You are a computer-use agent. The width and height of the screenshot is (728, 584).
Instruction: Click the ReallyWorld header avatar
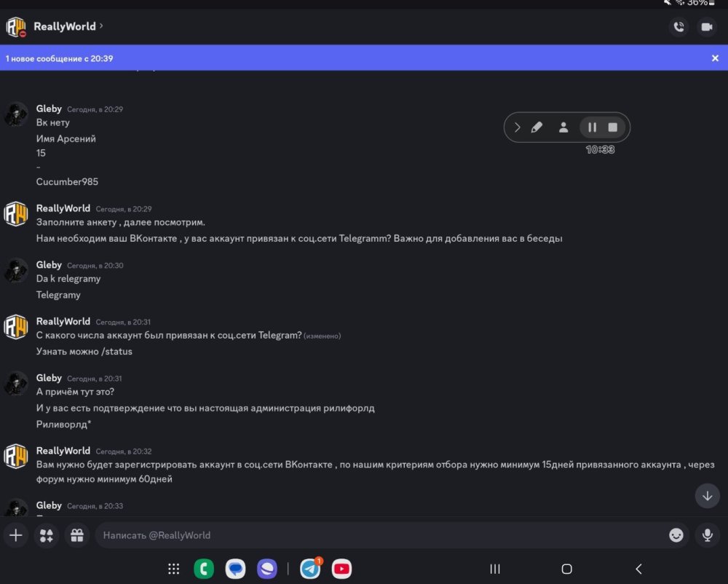(x=16, y=27)
